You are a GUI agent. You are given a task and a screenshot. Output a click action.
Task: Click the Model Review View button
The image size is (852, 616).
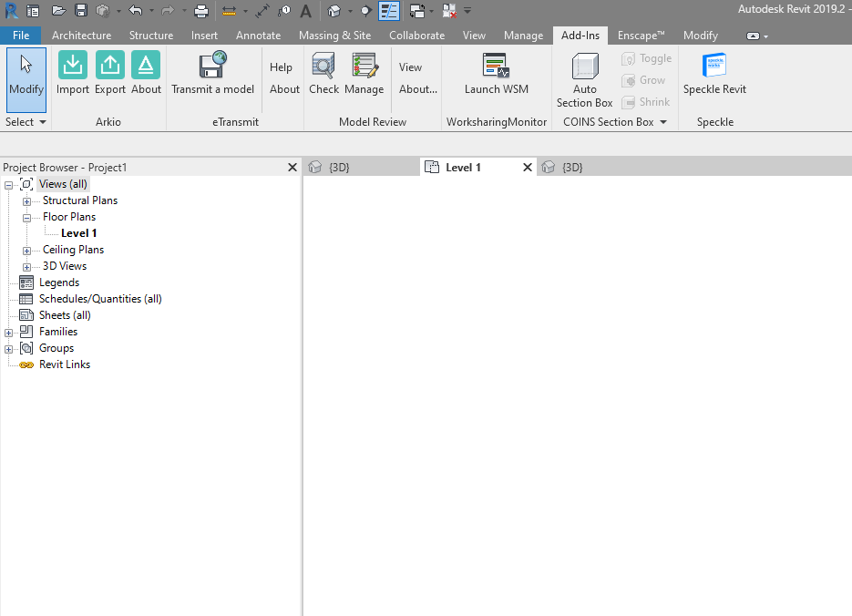point(410,67)
